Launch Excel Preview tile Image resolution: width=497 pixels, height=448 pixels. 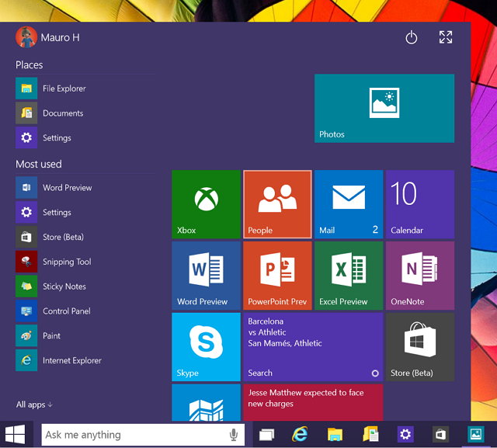[349, 276]
